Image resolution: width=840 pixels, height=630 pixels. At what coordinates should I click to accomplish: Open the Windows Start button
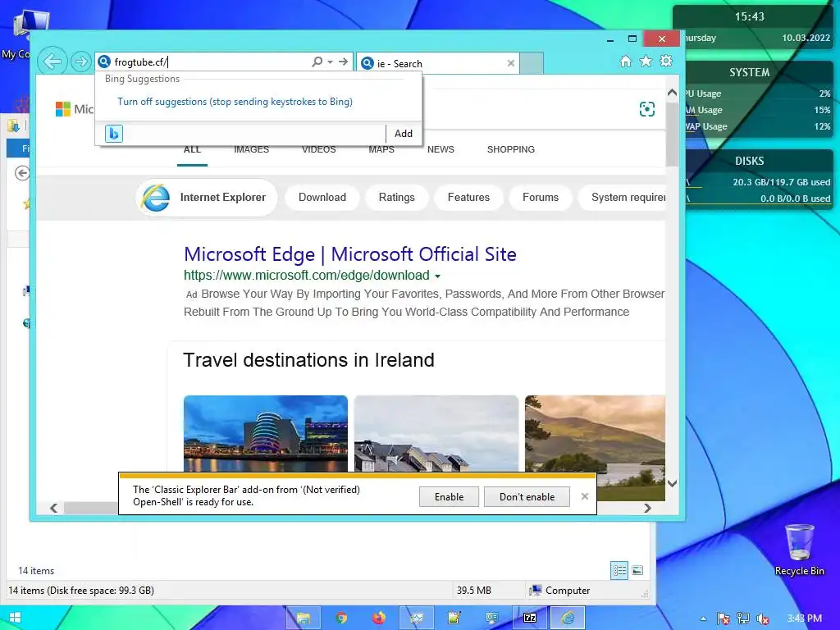pos(15,619)
